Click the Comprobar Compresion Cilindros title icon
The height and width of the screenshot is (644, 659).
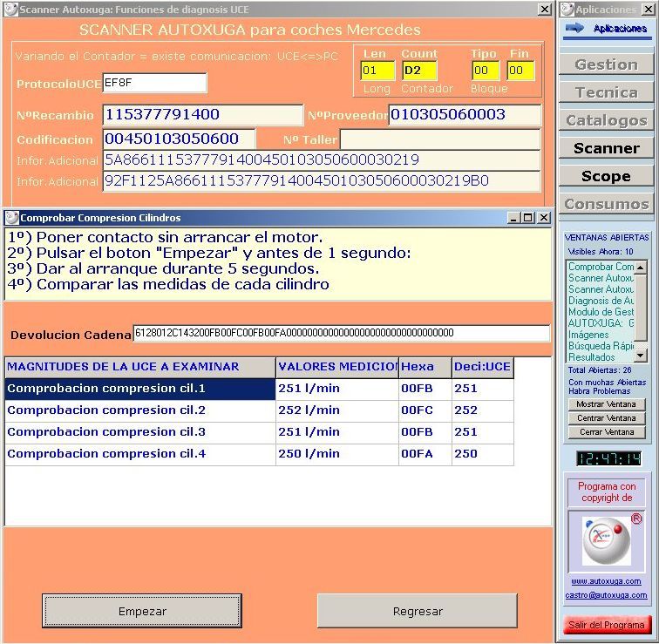coord(12,218)
